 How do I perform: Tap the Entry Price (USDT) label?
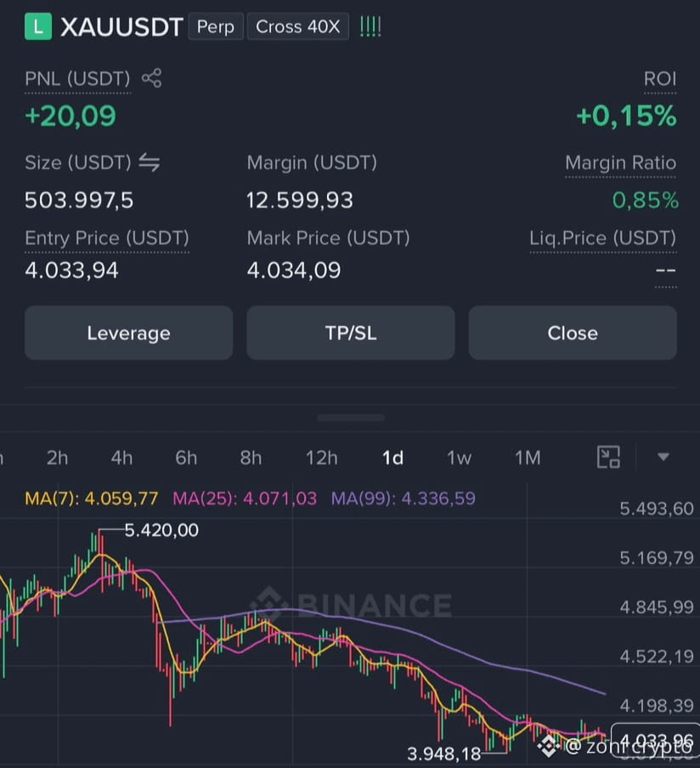(x=107, y=239)
